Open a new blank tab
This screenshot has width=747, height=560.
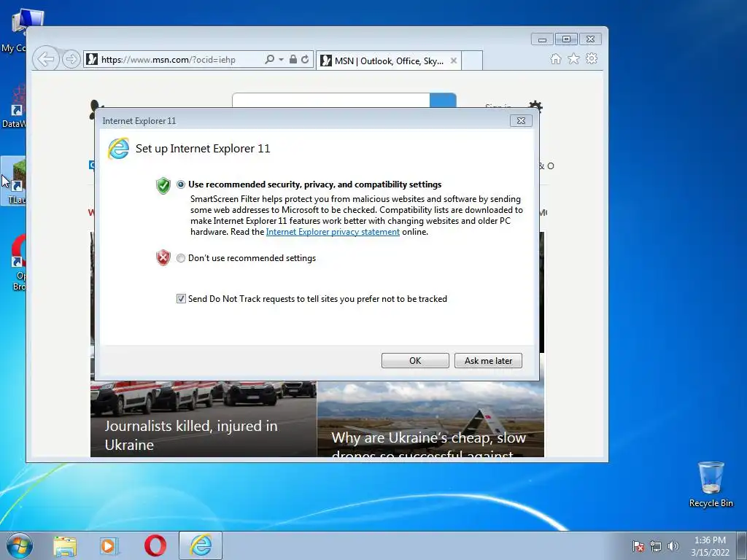tap(472, 61)
